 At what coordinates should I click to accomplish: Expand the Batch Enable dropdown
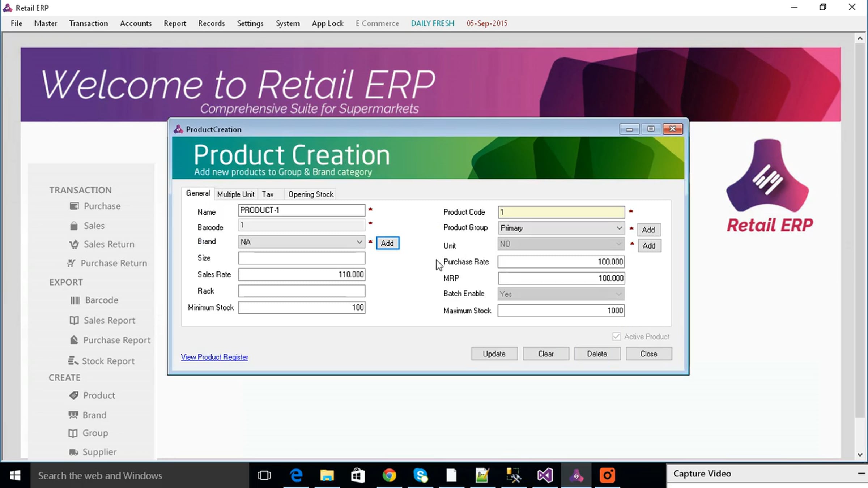619,294
